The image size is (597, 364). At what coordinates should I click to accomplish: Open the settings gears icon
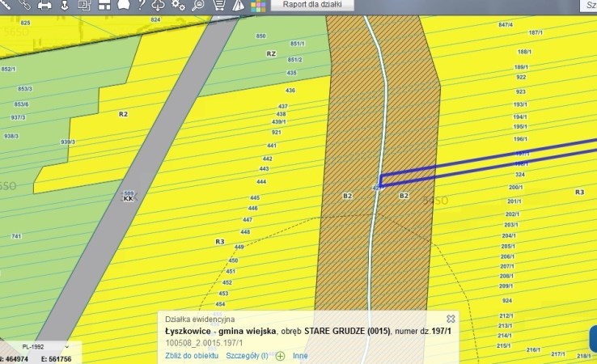pyautogui.click(x=178, y=5)
